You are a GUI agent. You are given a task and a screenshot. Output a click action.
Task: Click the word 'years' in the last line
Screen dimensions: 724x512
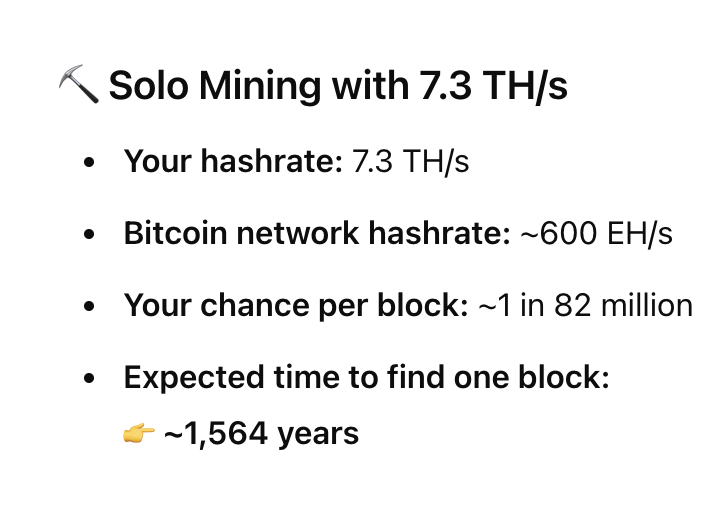(x=318, y=435)
